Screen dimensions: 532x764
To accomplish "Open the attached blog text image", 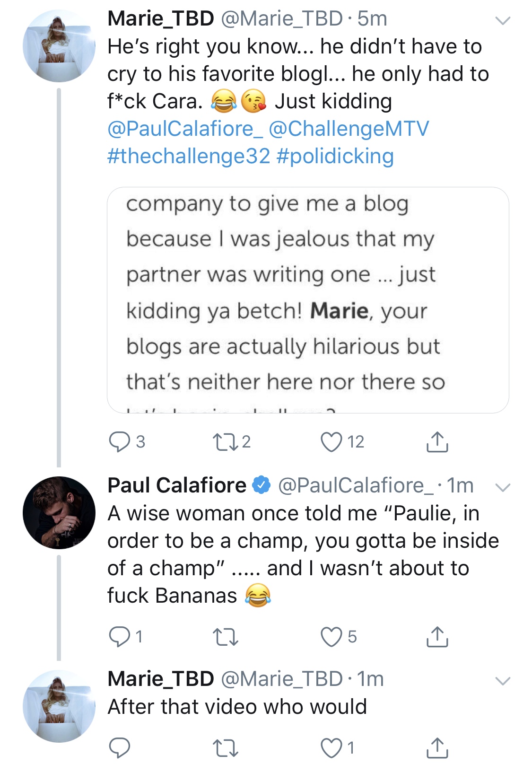I will click(x=308, y=300).
